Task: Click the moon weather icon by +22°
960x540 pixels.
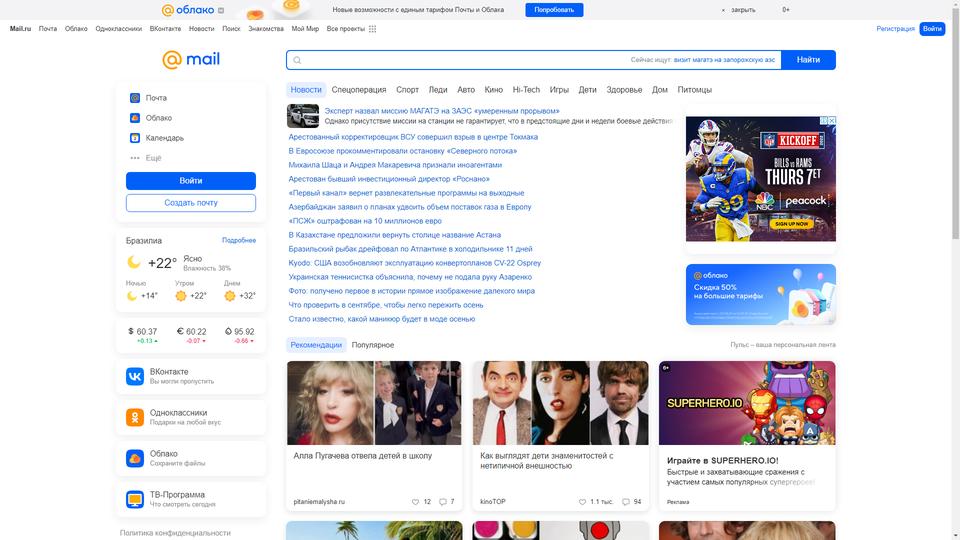Action: click(133, 263)
